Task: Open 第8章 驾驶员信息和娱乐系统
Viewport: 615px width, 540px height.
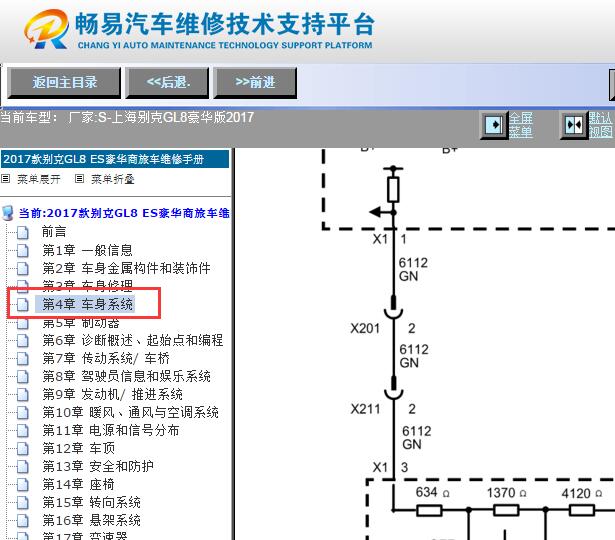Action: (x=126, y=376)
